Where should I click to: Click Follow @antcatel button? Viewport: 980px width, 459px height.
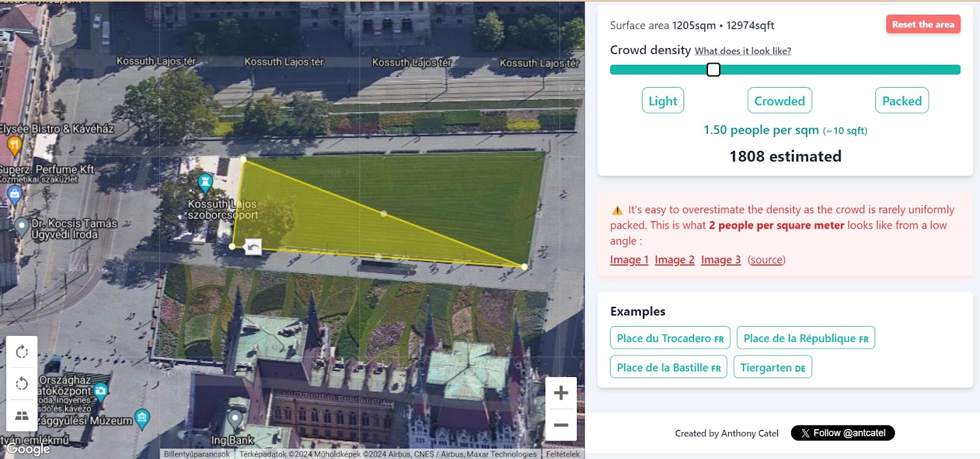[842, 433]
